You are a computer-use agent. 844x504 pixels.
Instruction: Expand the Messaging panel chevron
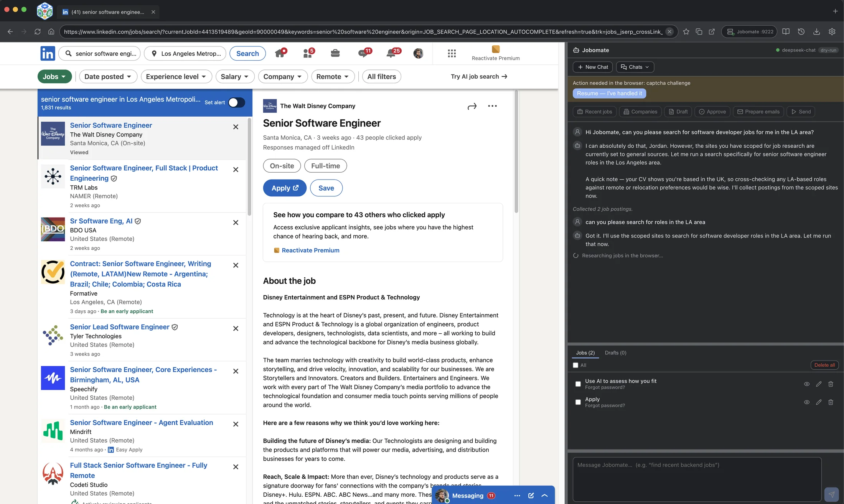tap(544, 496)
